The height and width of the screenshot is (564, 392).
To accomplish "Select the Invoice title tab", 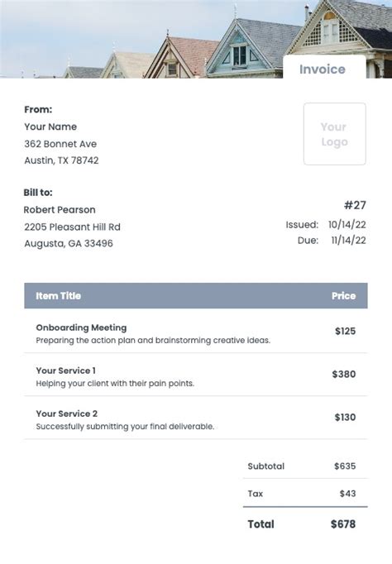I will [x=324, y=67].
